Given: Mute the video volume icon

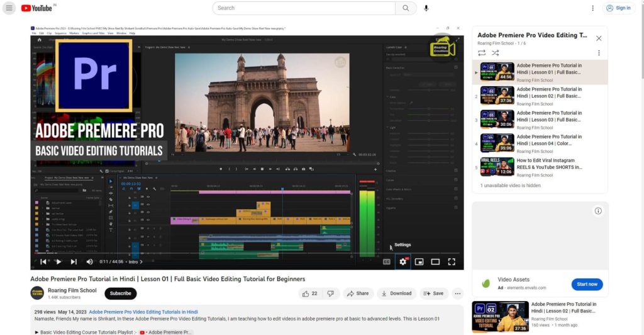Looking at the screenshot, I should tap(89, 262).
